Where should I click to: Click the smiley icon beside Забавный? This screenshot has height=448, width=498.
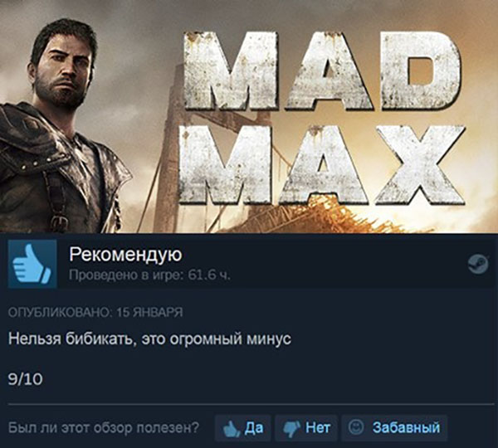356,427
